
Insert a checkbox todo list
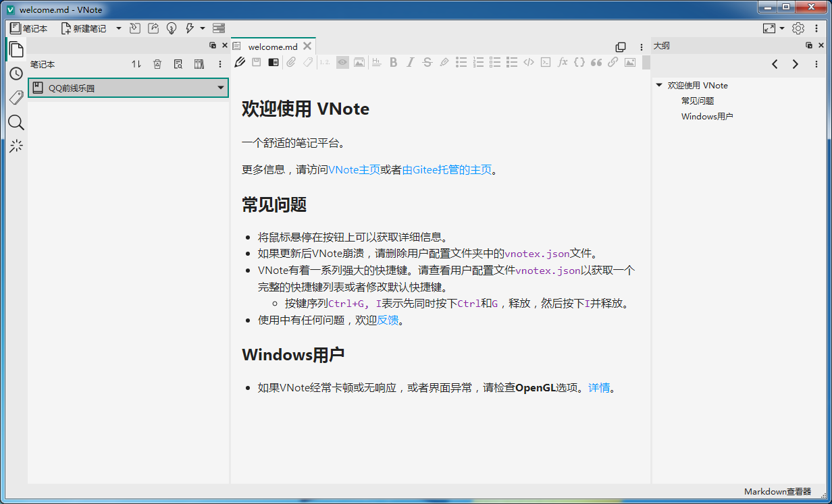click(495, 62)
